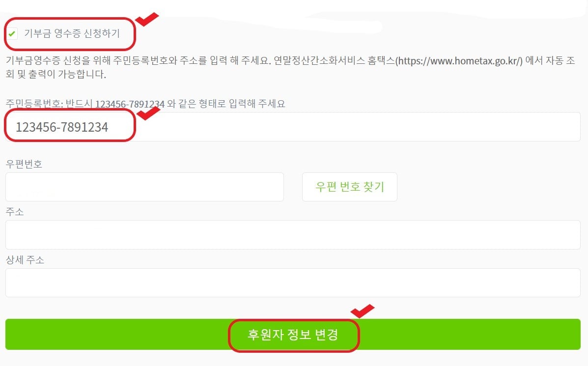Click the 상세 주소 field label
The width and height of the screenshot is (588, 366).
(x=25, y=260)
